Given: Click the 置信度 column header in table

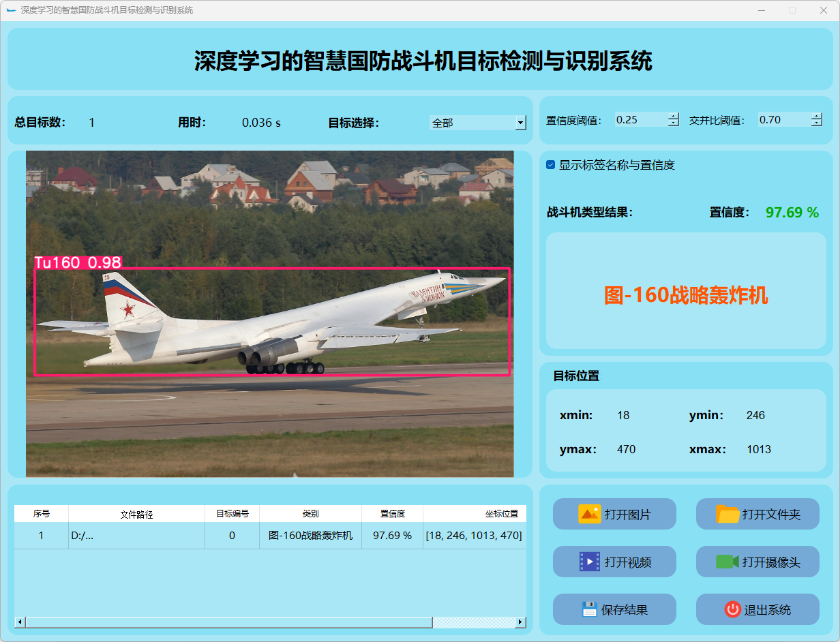Looking at the screenshot, I should pos(392,514).
